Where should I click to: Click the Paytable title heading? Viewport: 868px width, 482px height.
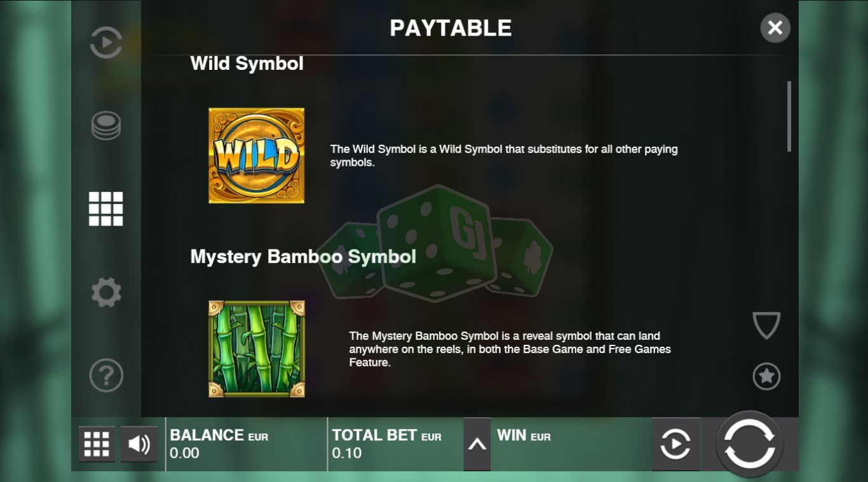pos(451,28)
